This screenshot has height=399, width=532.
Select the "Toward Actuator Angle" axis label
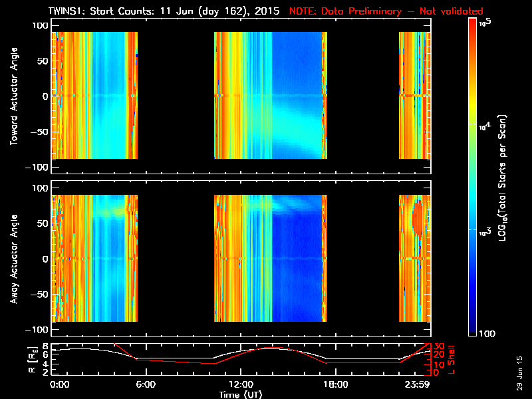13,96
